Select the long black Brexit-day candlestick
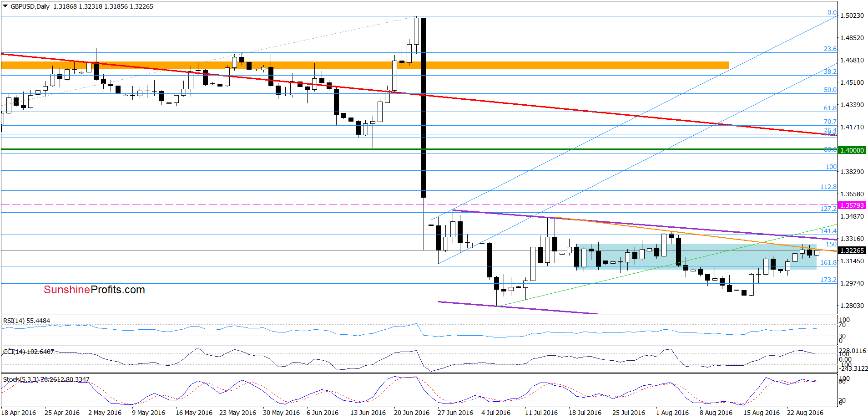868x419 pixels. tap(424, 107)
